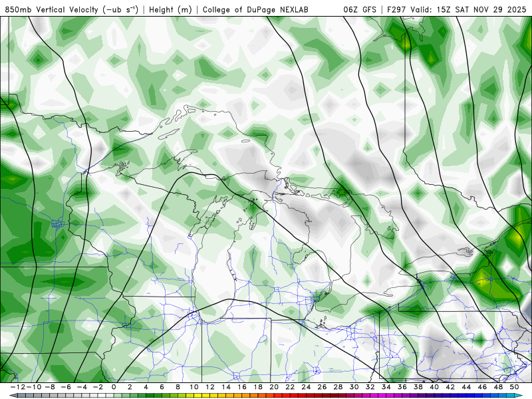
Task: Click the "42" color scale label
Action: (x=450, y=387)
